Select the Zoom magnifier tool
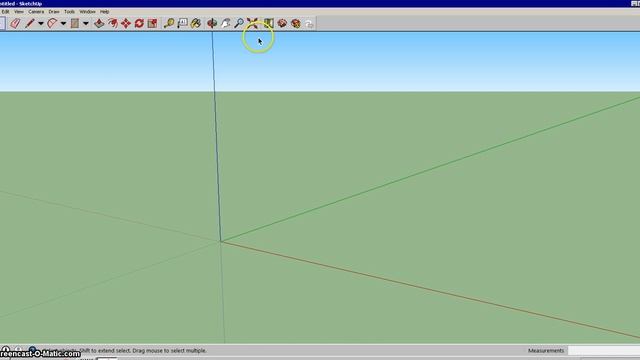Viewport: 640px width, 360px height. [239, 23]
